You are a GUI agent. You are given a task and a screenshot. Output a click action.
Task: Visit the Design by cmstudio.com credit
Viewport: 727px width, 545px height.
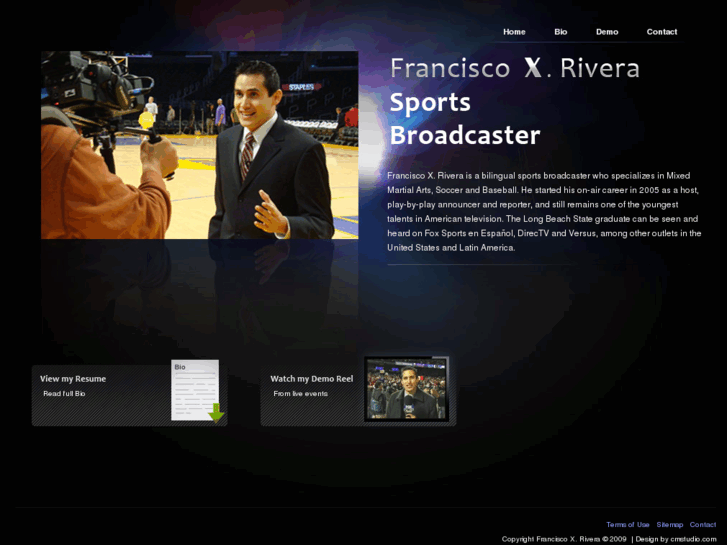676,539
